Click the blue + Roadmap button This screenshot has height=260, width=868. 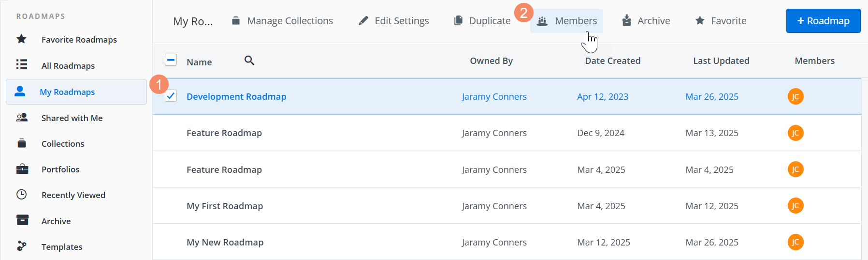tap(823, 21)
